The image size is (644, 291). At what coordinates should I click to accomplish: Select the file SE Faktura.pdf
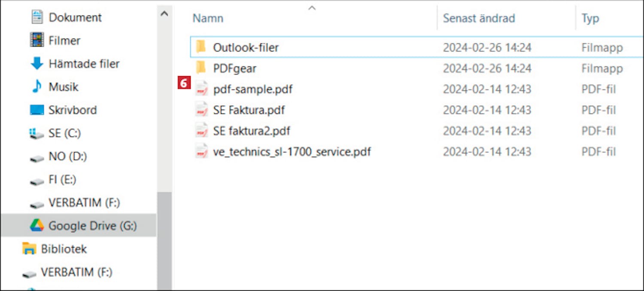(x=249, y=110)
